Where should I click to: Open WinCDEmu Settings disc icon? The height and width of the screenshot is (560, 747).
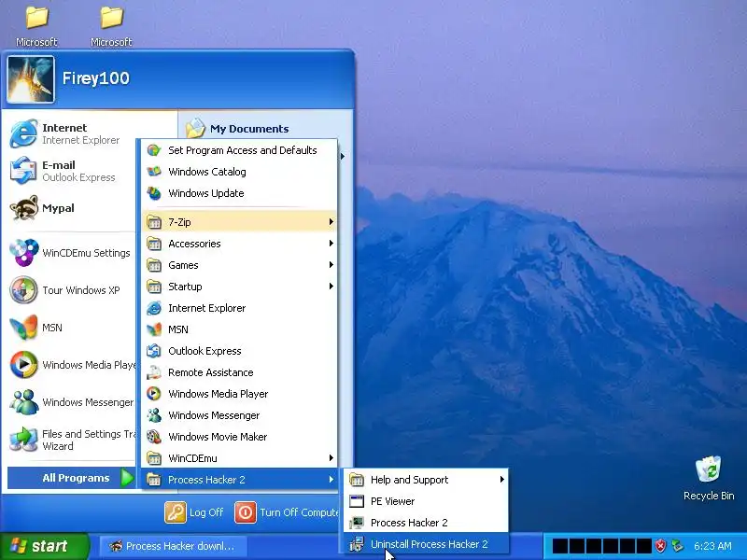24,252
